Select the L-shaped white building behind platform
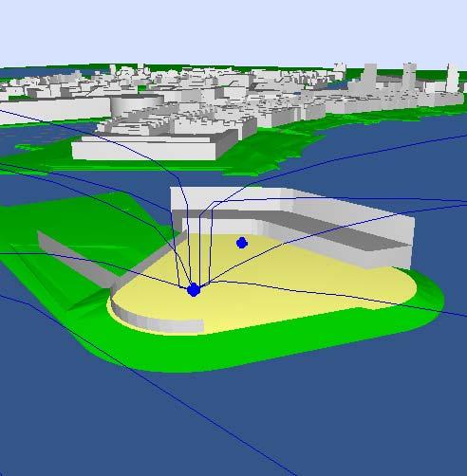This screenshot has height=476, width=467. click(292, 226)
